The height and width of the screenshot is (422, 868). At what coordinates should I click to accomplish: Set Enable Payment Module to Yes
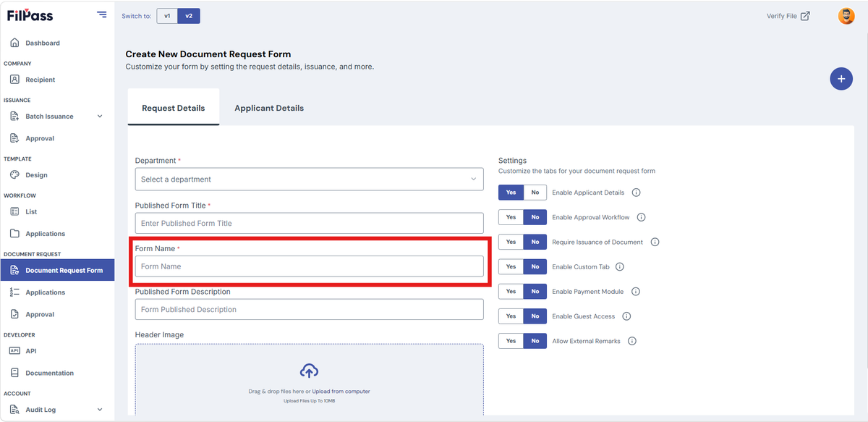511,291
